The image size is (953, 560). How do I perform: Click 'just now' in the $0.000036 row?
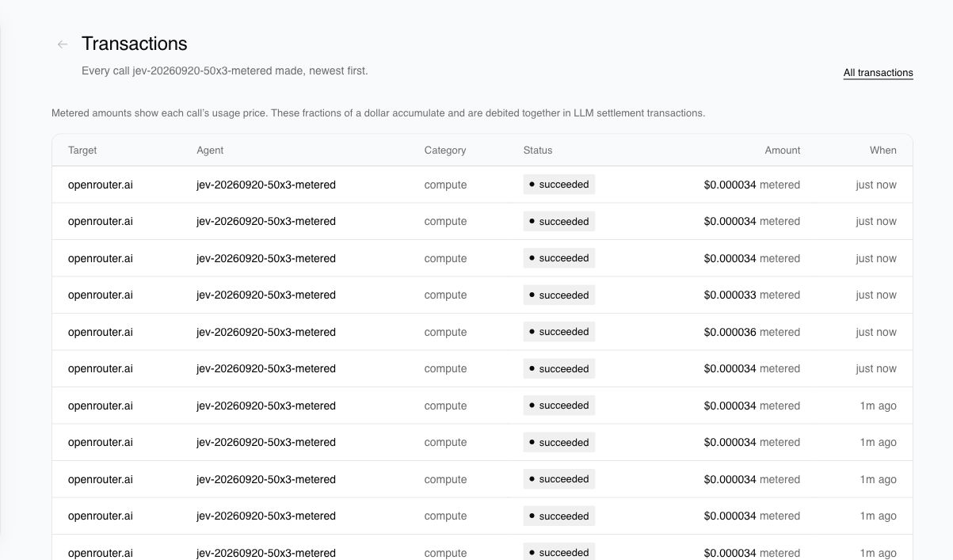[876, 332]
